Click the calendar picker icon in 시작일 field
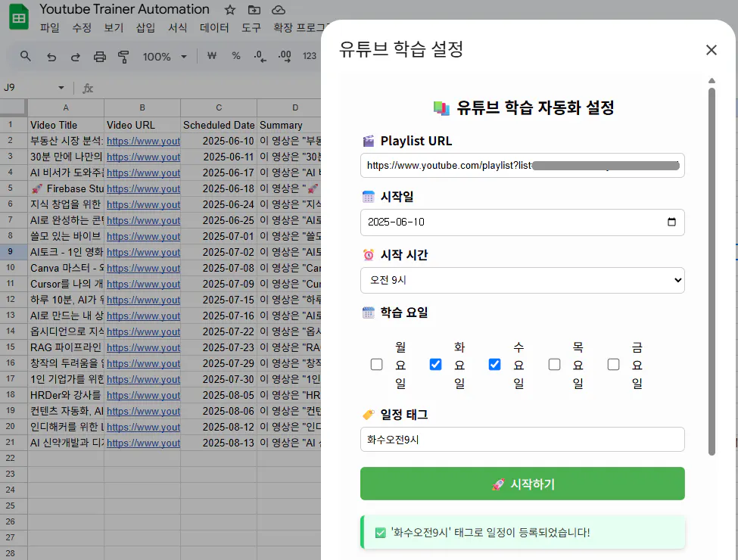This screenshot has height=560, width=738. [671, 222]
